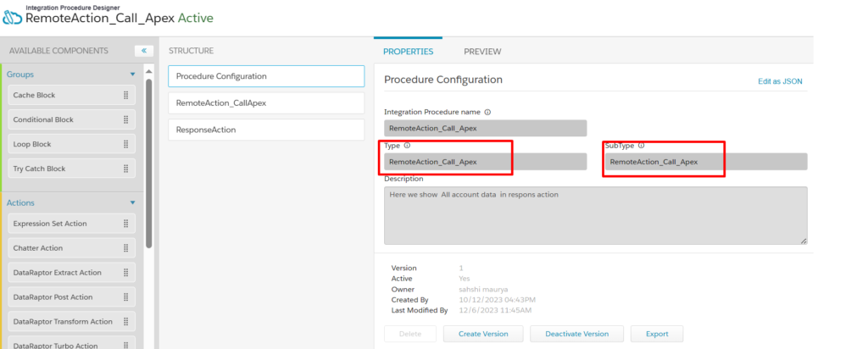Screen dimensions: 868x349
Task: Select the Conditional Block component
Action: pos(71,119)
